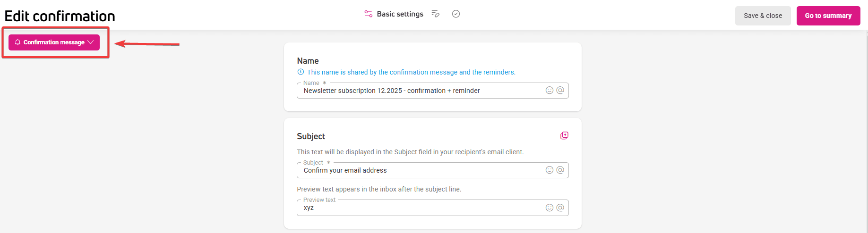Open emoji picker in the Subject field
868x233 pixels.
pos(550,170)
